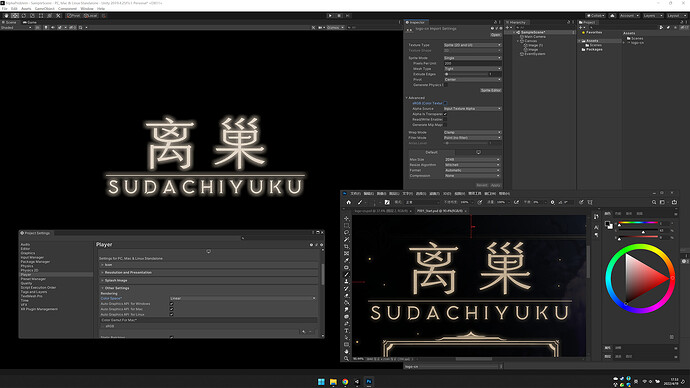Click Photoshop Home icon
Image resolution: width=690 pixels, height=388 pixels.
tap(349, 202)
